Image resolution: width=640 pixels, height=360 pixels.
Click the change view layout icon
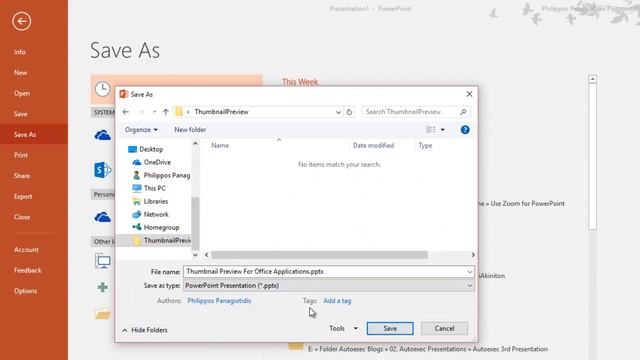(x=431, y=130)
